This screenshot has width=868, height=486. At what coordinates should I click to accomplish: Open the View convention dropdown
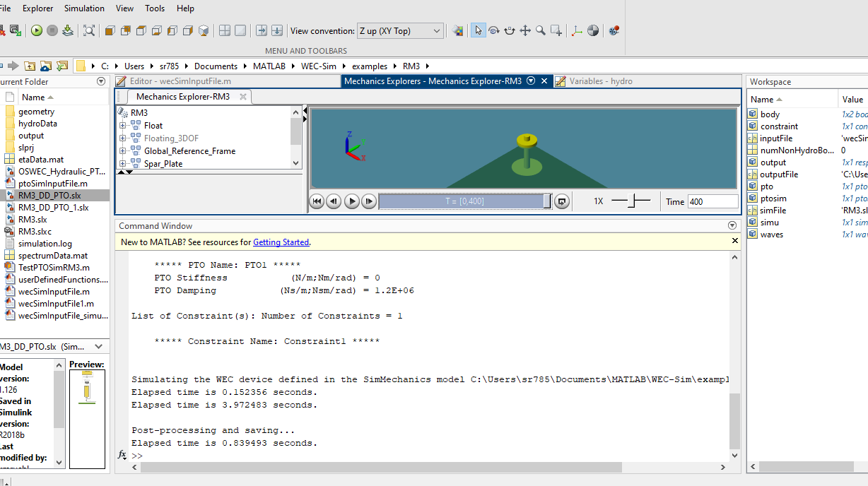coord(400,31)
